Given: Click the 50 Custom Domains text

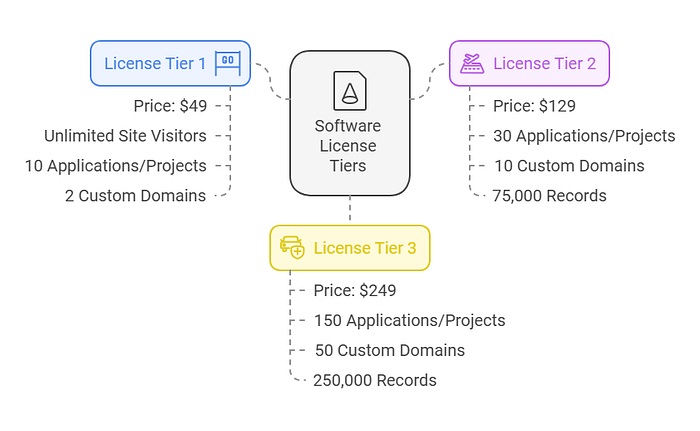Looking at the screenshot, I should 390,350.
